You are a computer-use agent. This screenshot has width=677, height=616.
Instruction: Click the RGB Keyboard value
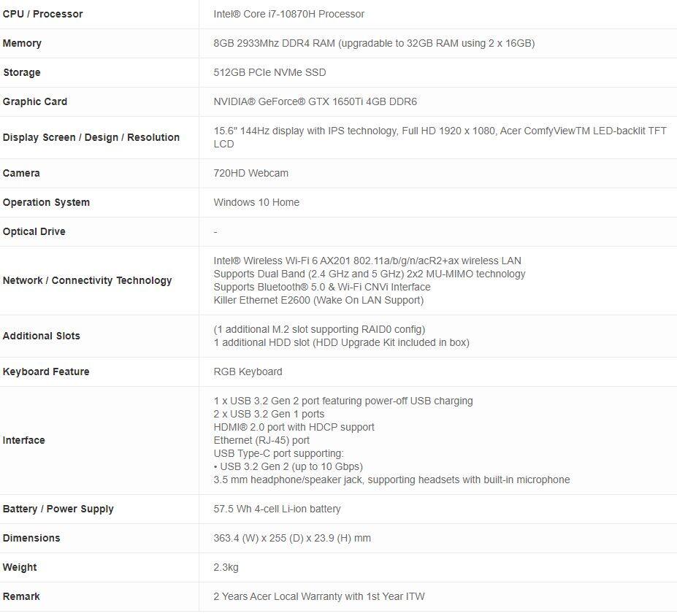(x=248, y=371)
